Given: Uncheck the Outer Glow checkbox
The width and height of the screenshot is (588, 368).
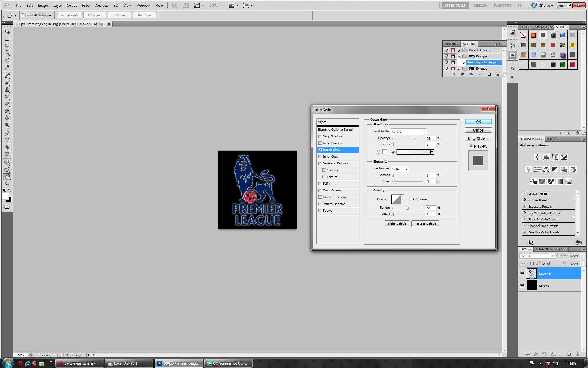Looking at the screenshot, I should [x=320, y=150].
